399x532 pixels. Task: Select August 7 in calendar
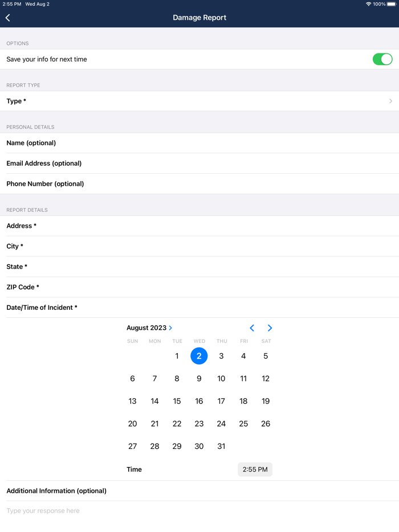[154, 379]
